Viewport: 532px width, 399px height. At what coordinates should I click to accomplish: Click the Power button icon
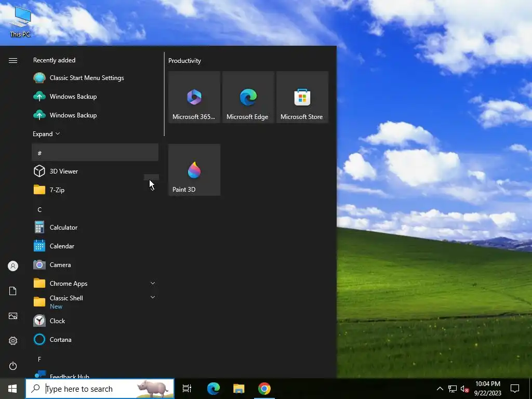point(13,366)
